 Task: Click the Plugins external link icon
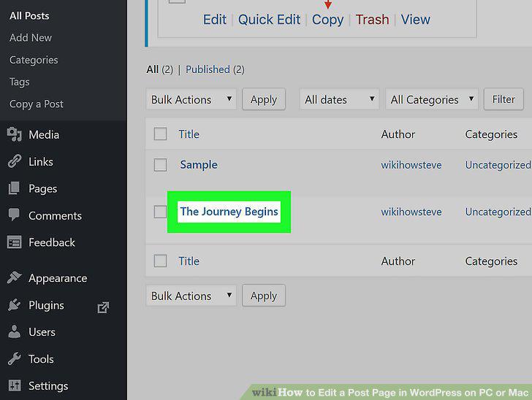click(x=103, y=307)
